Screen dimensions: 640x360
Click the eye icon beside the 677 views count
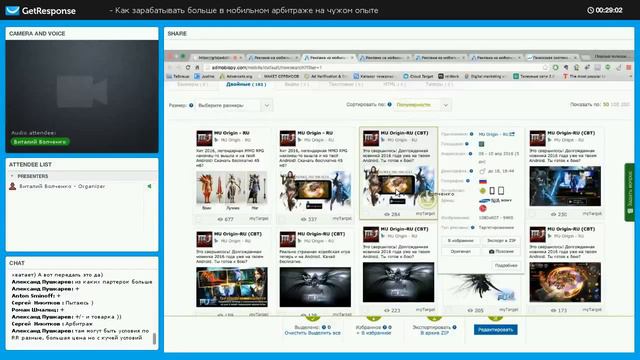(220, 220)
